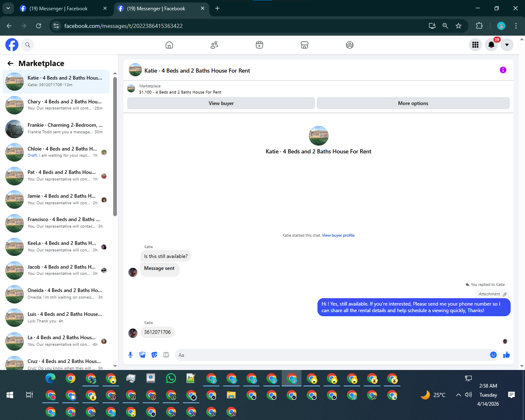This screenshot has height=420, width=525.
Task: Open the Marketplace storefront icon in top navigation
Action: point(304,45)
